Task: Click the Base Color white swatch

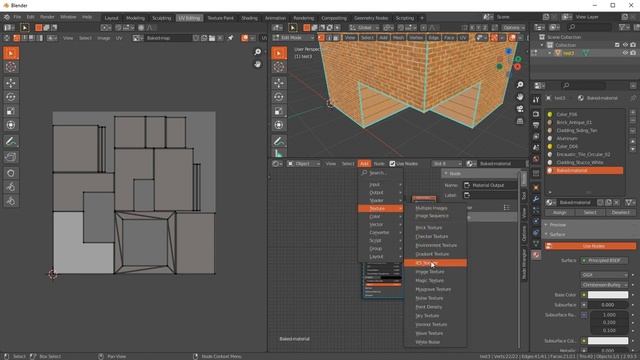Action: click(608, 295)
